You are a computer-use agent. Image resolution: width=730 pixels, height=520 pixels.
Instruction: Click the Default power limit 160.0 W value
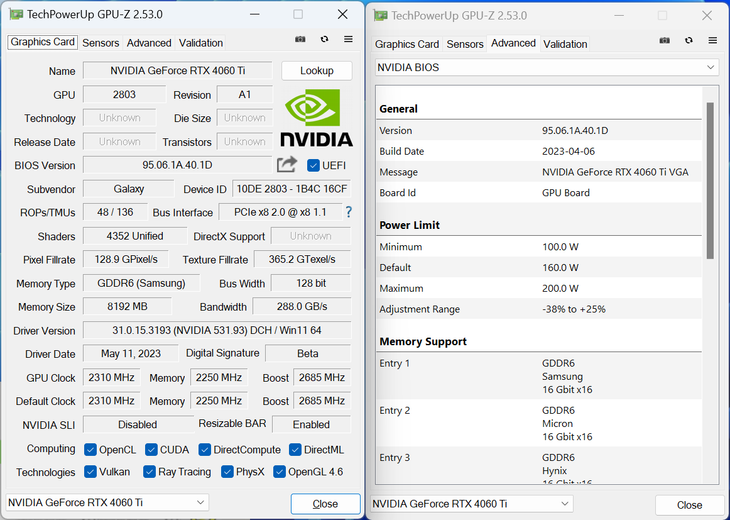(x=560, y=268)
